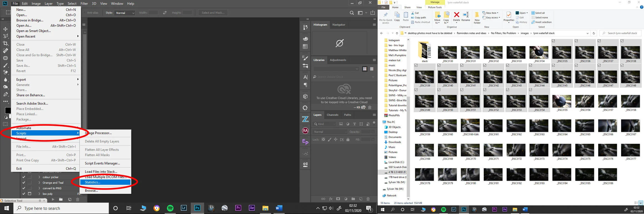Click Copy path in Explorer ribbon
Image resolution: width=644 pixels, height=214 pixels.
click(x=418, y=18)
